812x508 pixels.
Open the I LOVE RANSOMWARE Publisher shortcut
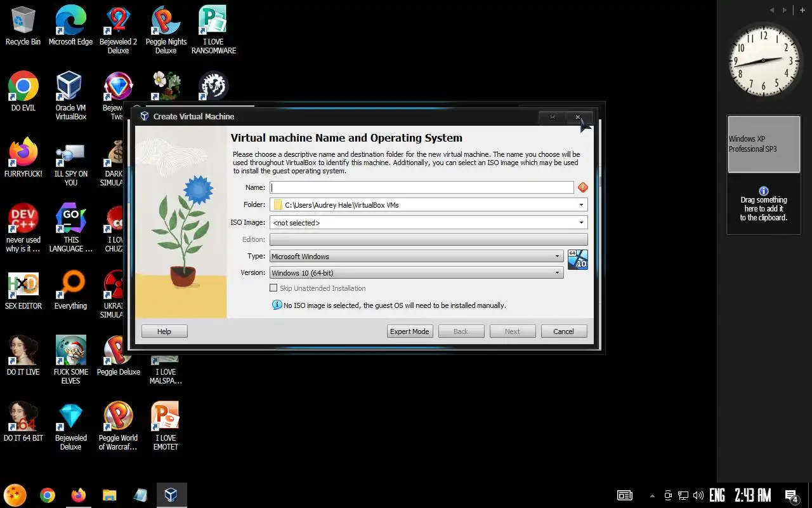pyautogui.click(x=213, y=30)
